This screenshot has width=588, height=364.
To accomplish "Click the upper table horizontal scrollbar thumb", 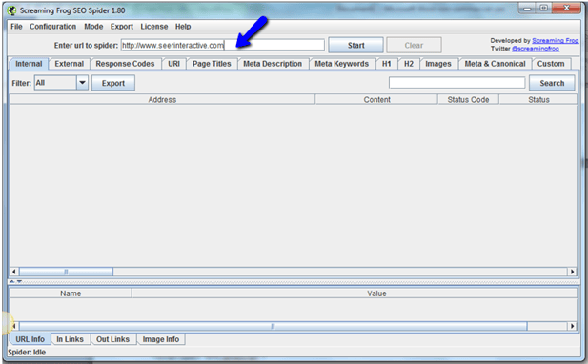I will [66, 272].
